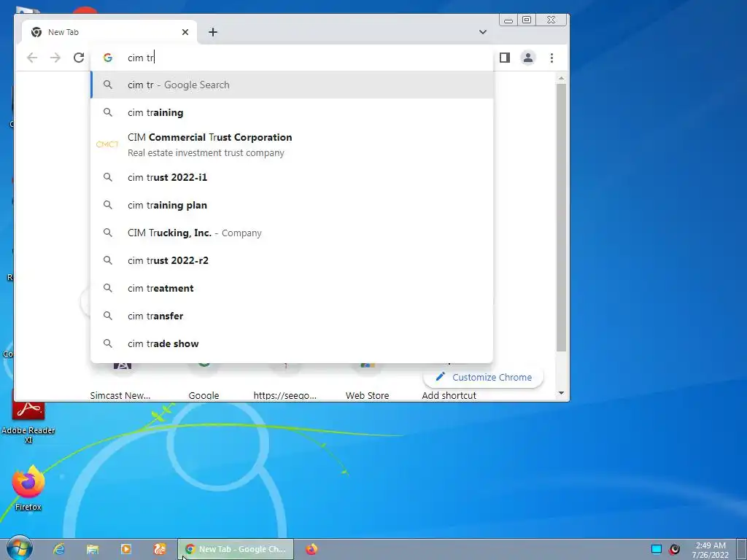Click the Chrome New Tab taskbar button
The height and width of the screenshot is (560, 747).
click(236, 549)
